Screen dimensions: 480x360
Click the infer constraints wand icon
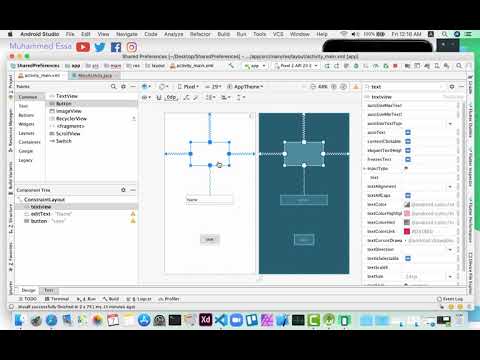pos(196,97)
